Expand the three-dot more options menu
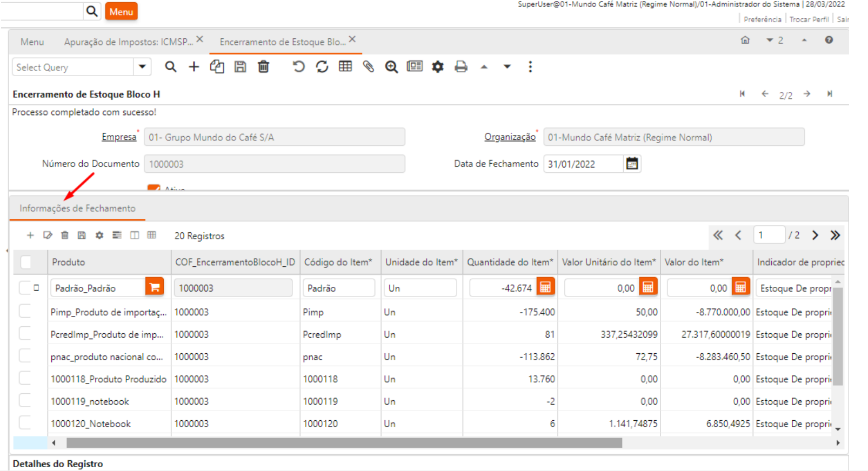868x471 pixels. [530, 67]
